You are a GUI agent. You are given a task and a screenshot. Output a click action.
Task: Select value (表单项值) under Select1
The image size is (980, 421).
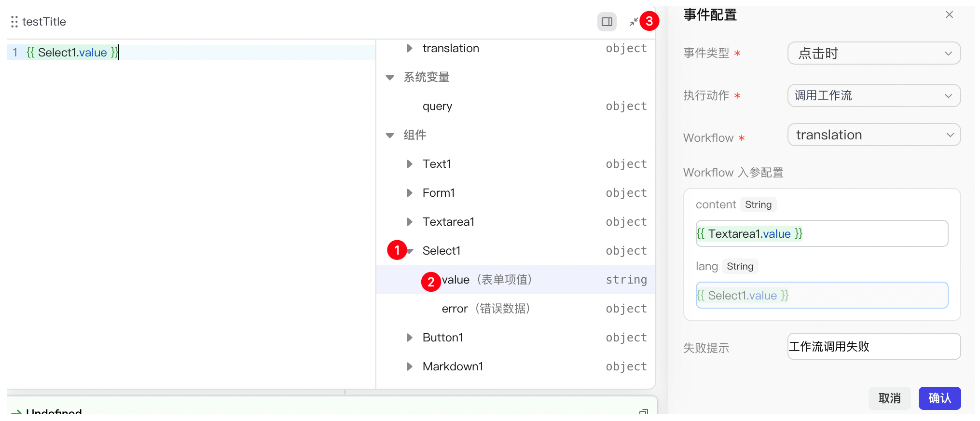(516, 280)
